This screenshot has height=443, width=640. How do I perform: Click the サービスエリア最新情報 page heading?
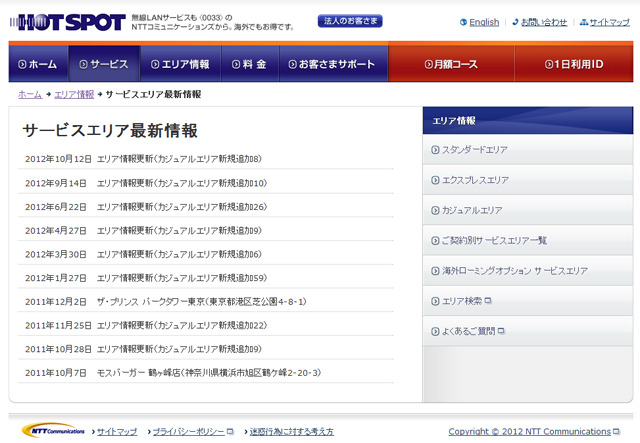pyautogui.click(x=110, y=131)
